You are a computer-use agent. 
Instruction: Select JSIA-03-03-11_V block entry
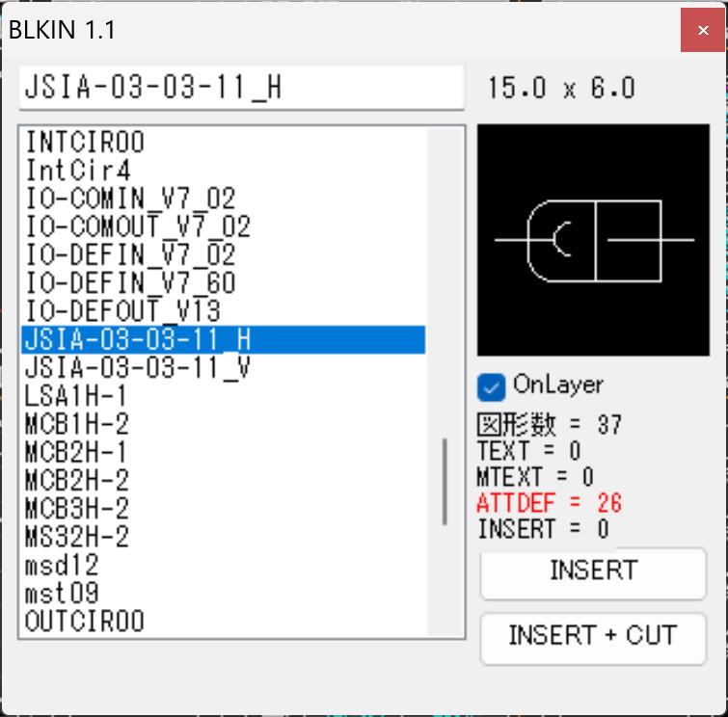pyautogui.click(x=138, y=368)
